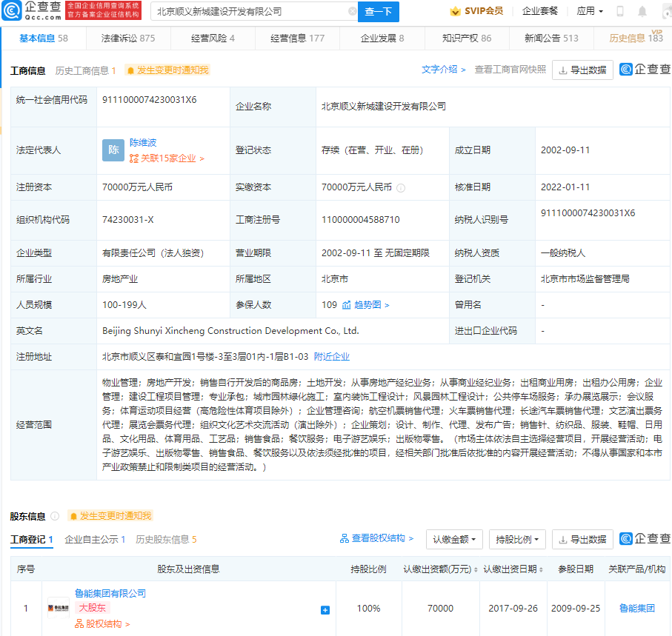
Task: Click the 鲁能集团 shareholder logo thumbnail
Action: (59, 608)
